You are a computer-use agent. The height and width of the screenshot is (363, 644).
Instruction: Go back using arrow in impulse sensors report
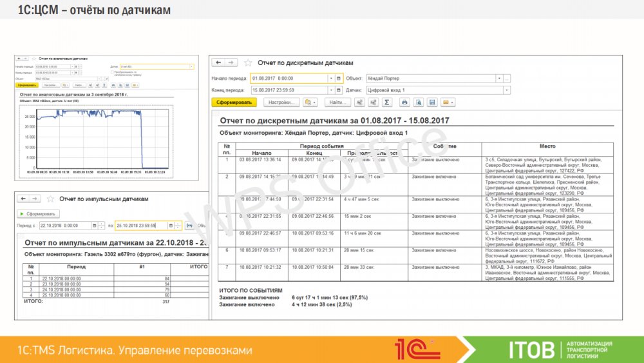click(22, 199)
